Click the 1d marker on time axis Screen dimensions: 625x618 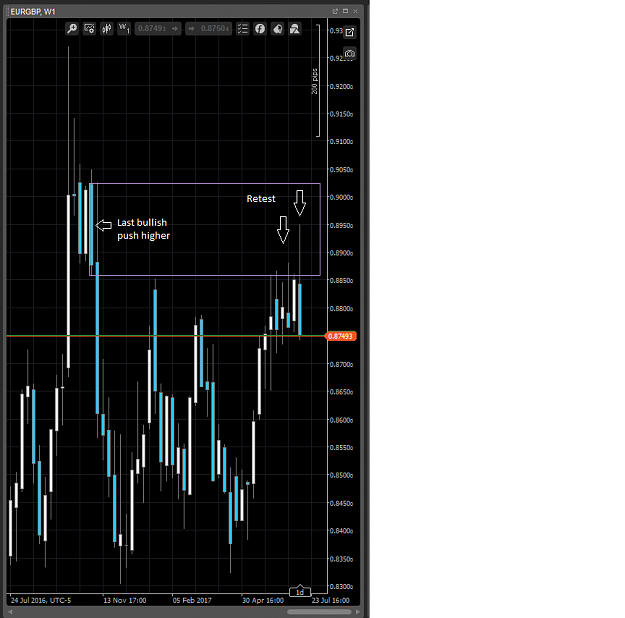pos(300,592)
